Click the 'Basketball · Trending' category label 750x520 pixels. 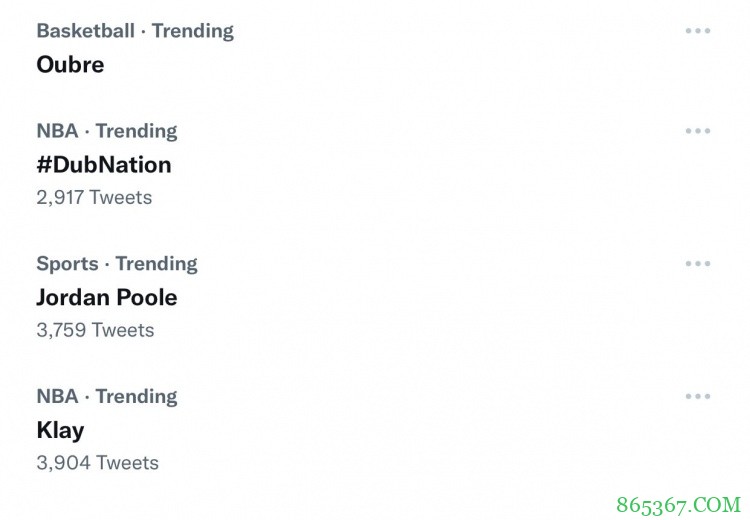click(135, 31)
